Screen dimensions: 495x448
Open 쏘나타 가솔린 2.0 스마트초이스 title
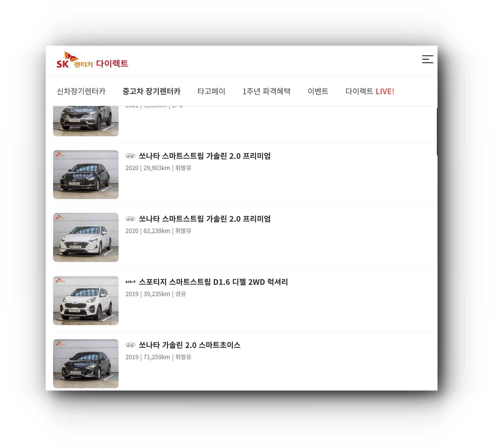[190, 345]
